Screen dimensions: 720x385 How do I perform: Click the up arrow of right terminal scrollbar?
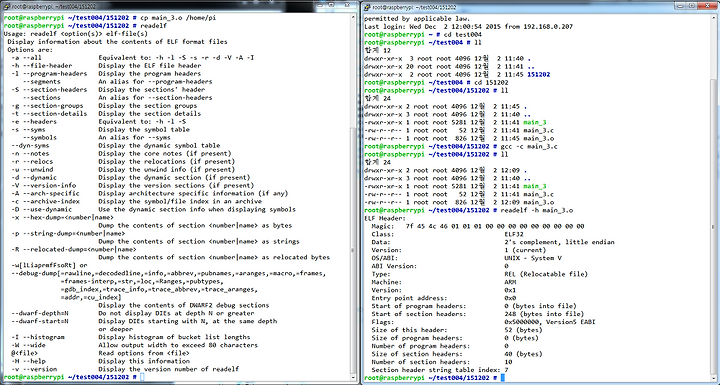pyautogui.click(x=714, y=17)
